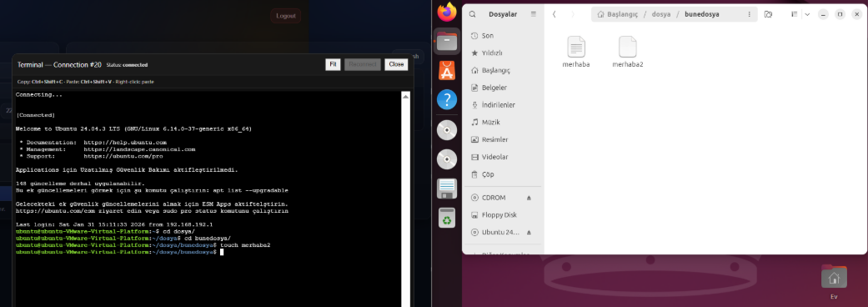868x307 pixels.
Task: Click the https://ubuntu.com/pro text in terminal
Action: (x=123, y=156)
